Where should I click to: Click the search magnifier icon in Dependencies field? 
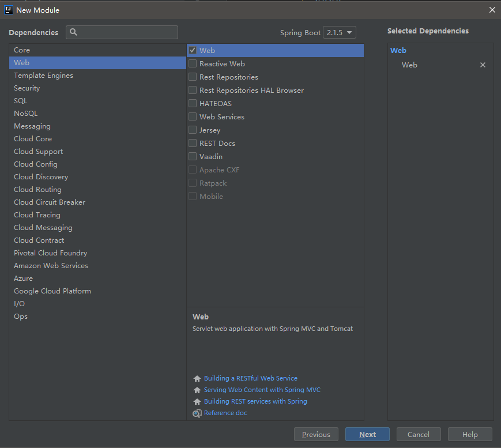point(74,32)
